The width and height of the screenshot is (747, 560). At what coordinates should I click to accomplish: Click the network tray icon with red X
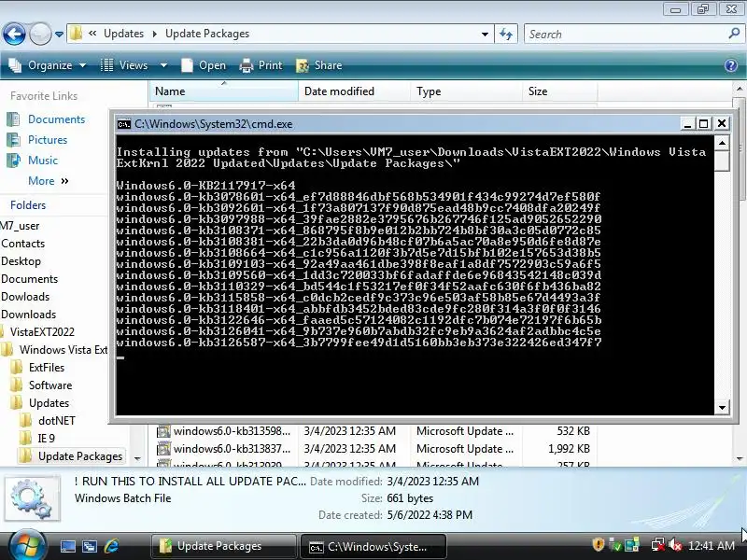[x=658, y=545]
